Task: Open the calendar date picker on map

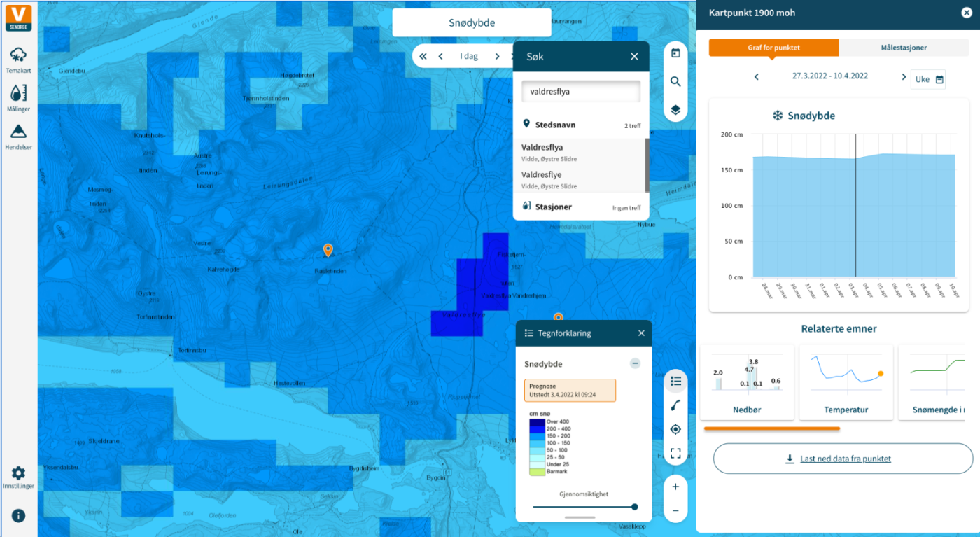Action: point(675,53)
